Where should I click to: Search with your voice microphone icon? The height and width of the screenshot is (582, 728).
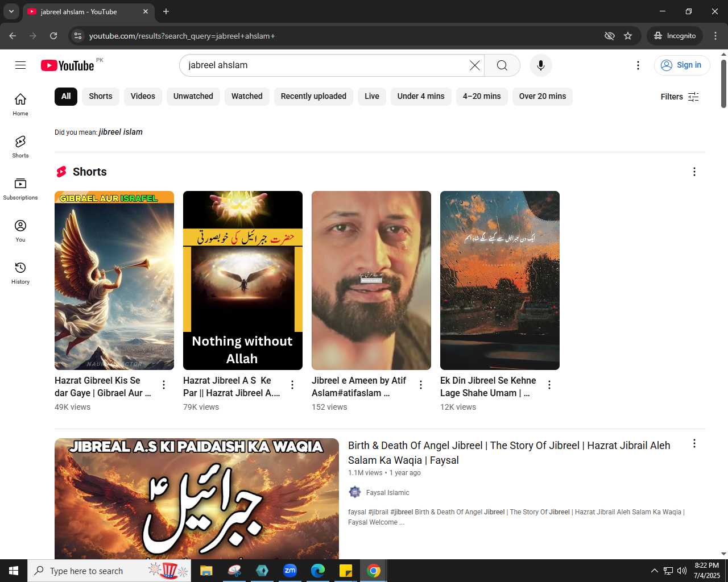tap(541, 65)
